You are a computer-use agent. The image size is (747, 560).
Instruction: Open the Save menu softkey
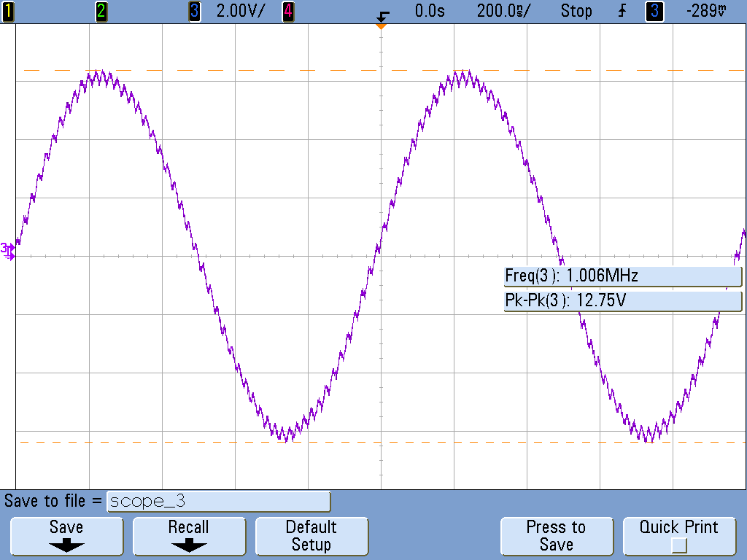coord(66,536)
